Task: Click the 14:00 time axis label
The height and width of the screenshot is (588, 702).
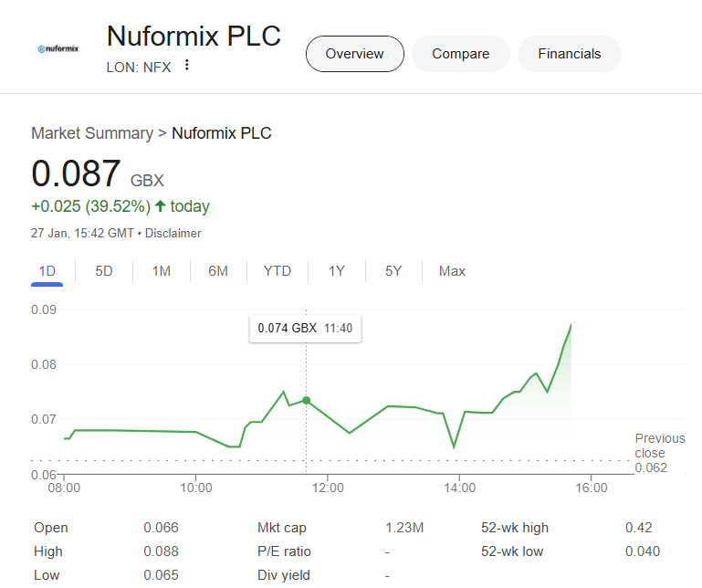Action: [x=460, y=488]
